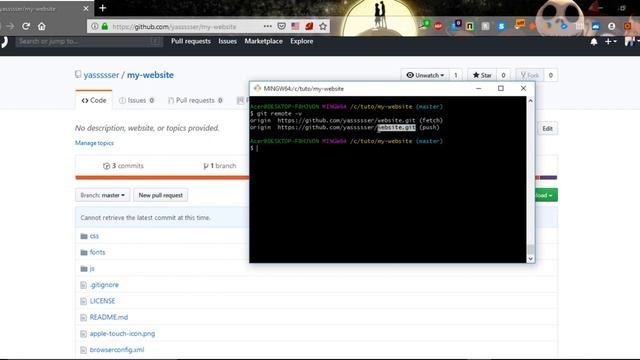
Task: Click the US flag icon in address bar
Action: tap(296, 26)
